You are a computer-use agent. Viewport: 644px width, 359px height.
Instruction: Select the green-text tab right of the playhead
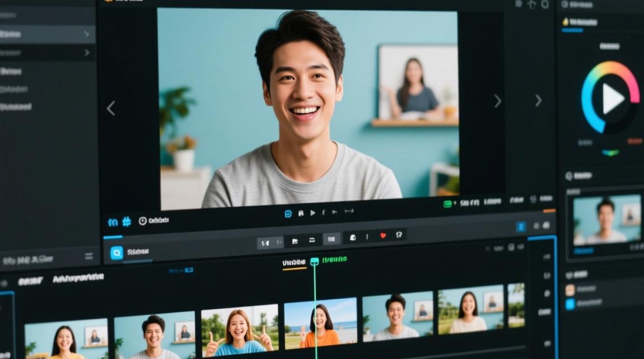[334, 260]
